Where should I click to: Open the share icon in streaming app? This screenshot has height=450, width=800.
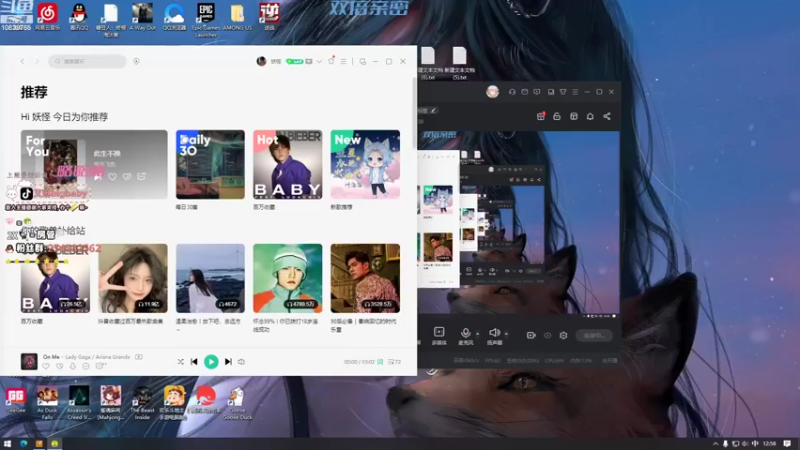pyautogui.click(x=607, y=116)
